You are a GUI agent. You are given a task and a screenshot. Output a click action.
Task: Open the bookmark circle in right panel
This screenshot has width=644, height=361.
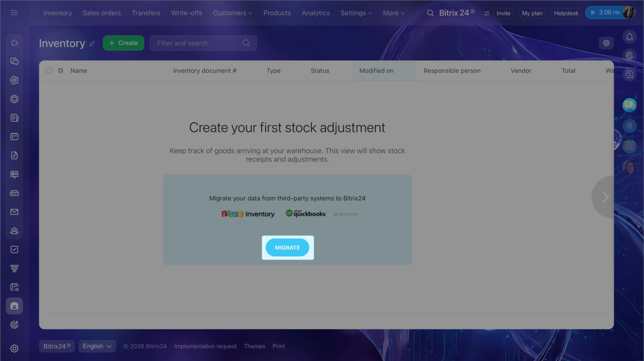[x=629, y=125]
